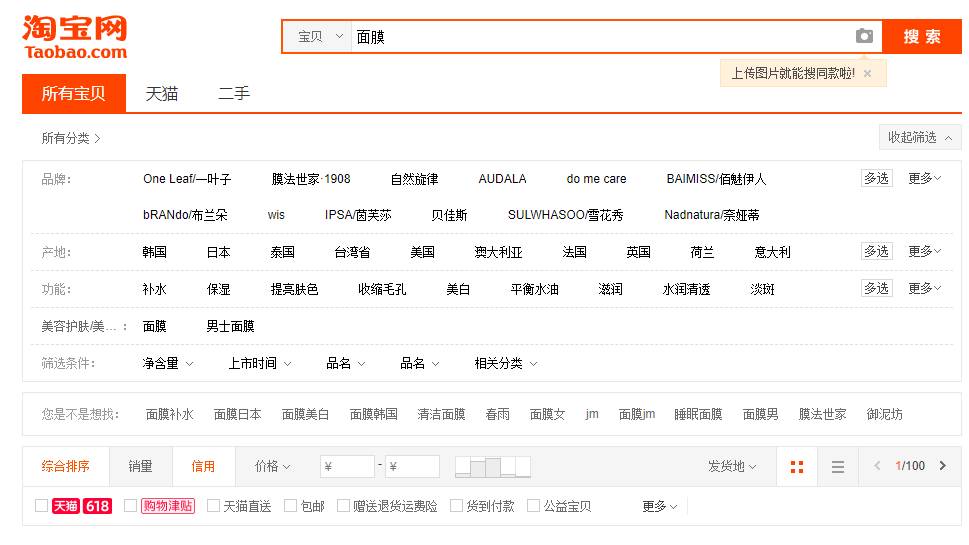This screenshot has width=969, height=545.
Task: Click suggested search 御泥坊
Action: pyautogui.click(x=884, y=414)
